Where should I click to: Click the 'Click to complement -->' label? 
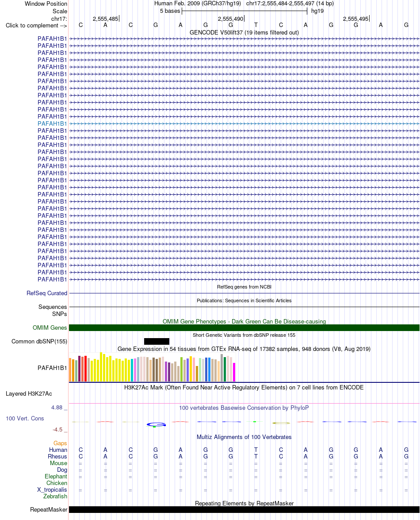pyautogui.click(x=36, y=26)
